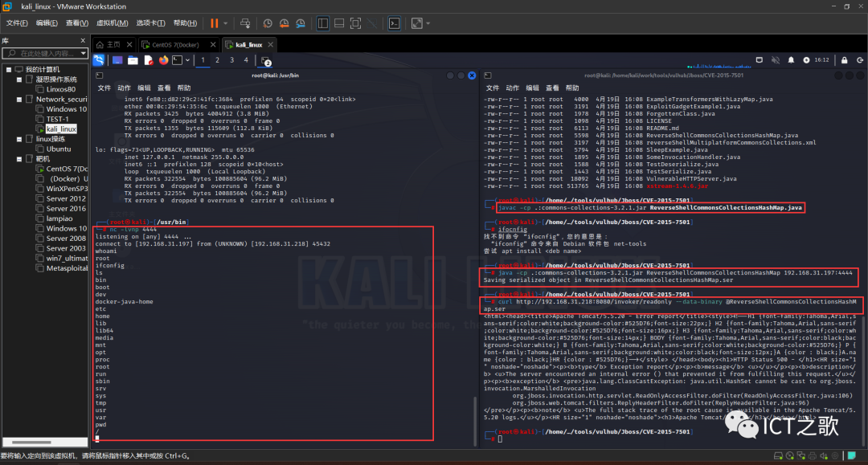Click the Kali panel clock 16:12

tap(821, 60)
